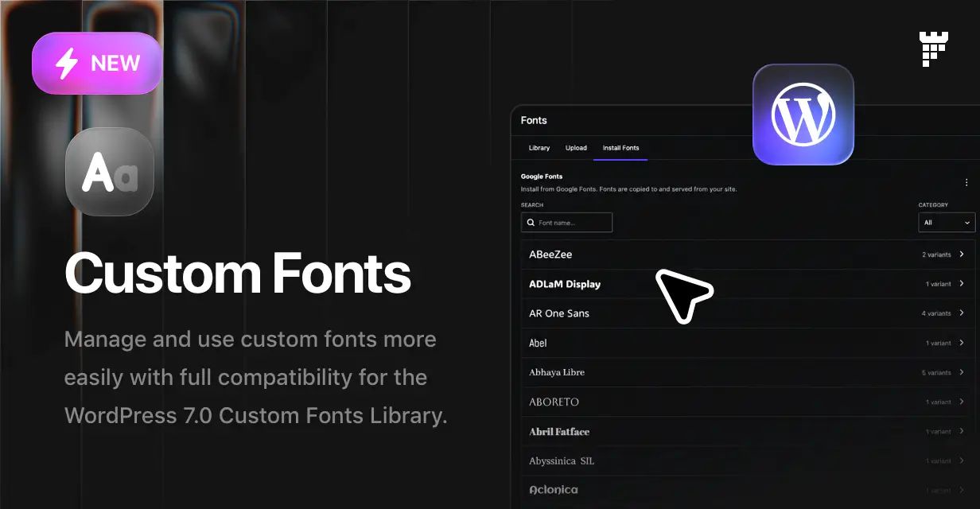Viewport: 980px width, 509px height.
Task: Click the castle logo in top corner
Action: [x=933, y=49]
